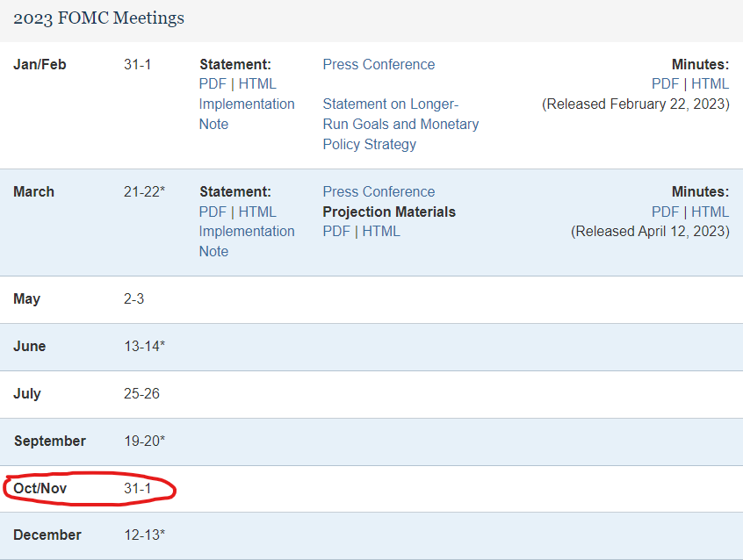Open March Projection Materials HTML link
This screenshot has width=743, height=560.
[381, 231]
